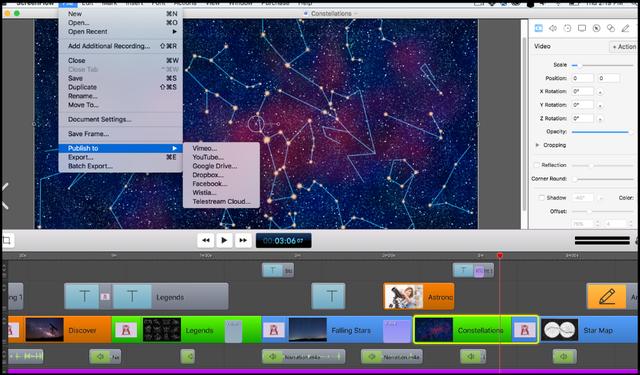640x375 pixels.
Task: Choose New from the File menu
Action: pos(121,13)
